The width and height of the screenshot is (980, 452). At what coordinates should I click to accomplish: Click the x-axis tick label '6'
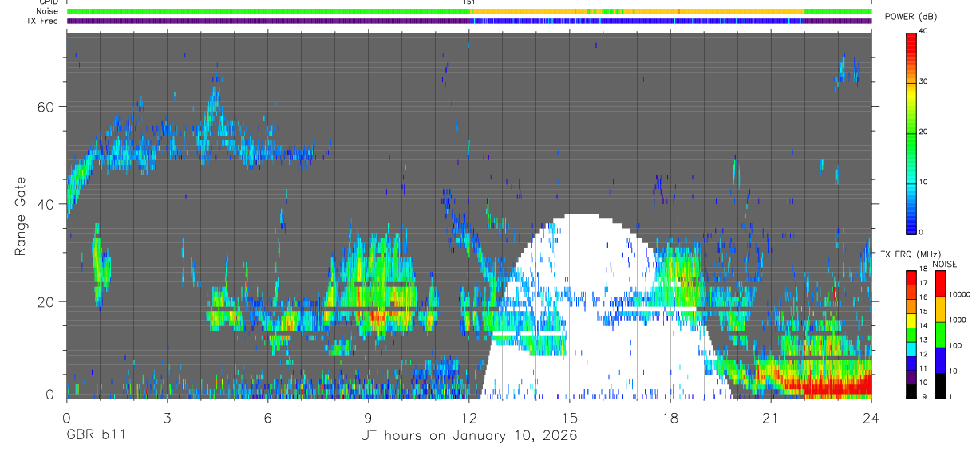click(267, 418)
